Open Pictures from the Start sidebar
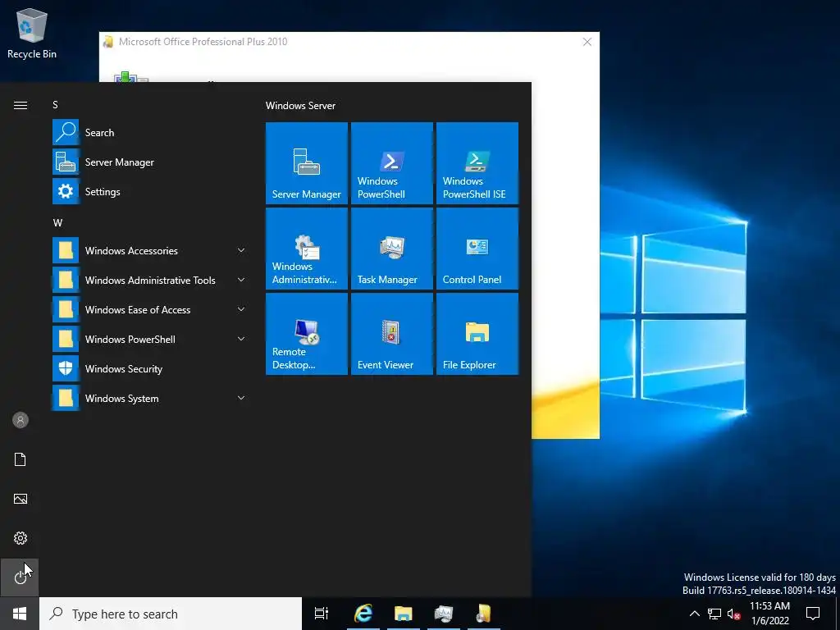Screen dimensions: 840x630 pyautogui.click(x=20, y=499)
